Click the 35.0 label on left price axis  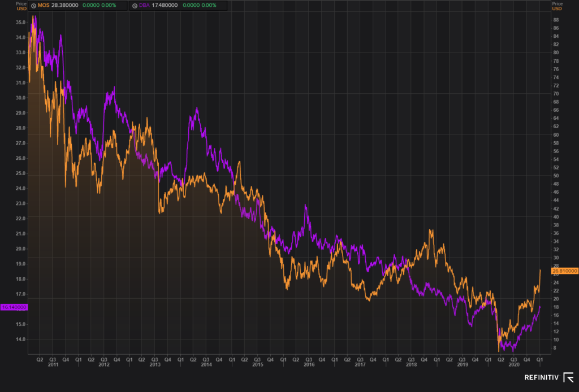pyautogui.click(x=21, y=23)
